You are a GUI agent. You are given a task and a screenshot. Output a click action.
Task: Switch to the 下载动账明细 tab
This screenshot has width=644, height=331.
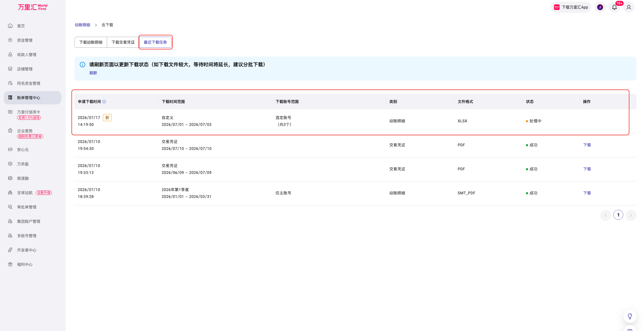91,42
